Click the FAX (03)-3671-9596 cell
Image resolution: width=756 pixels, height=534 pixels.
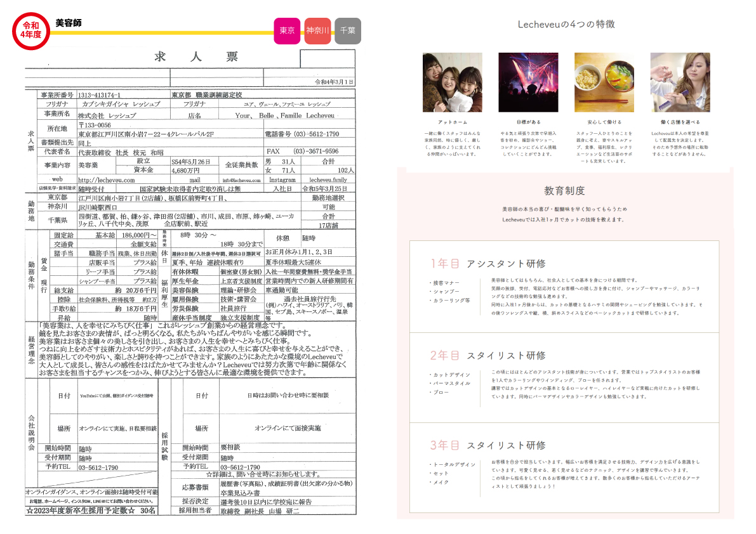pos(302,151)
